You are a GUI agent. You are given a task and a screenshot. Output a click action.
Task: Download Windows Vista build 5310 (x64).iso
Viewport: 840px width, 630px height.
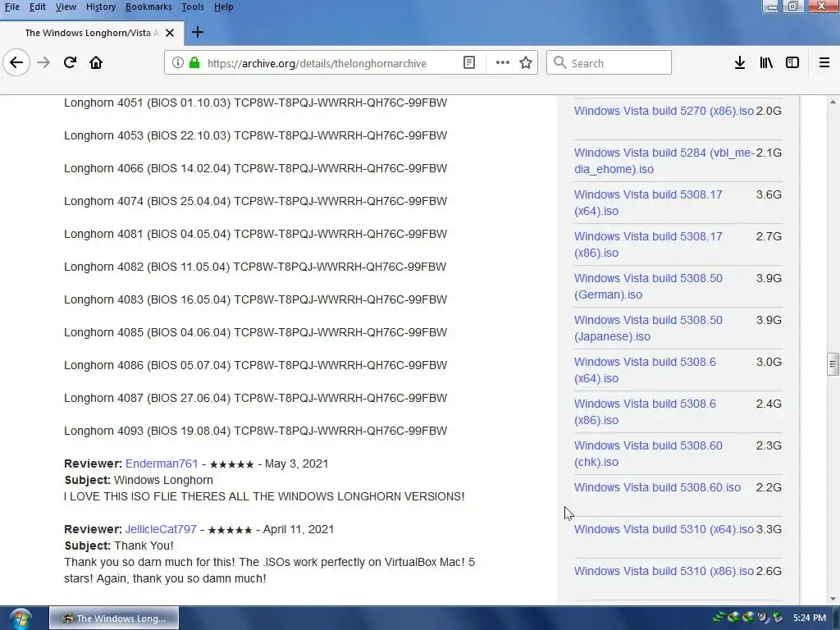(664, 529)
